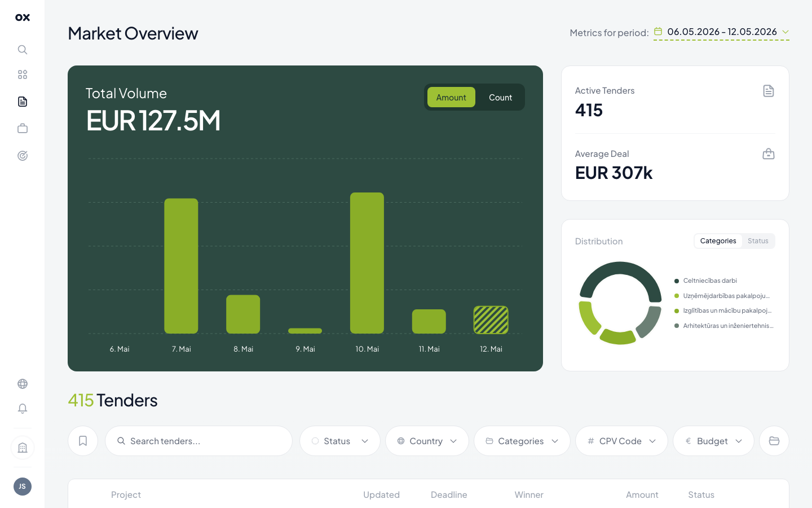Image resolution: width=812 pixels, height=508 pixels.
Task: Expand the Budget filter dropdown
Action: pyautogui.click(x=713, y=441)
